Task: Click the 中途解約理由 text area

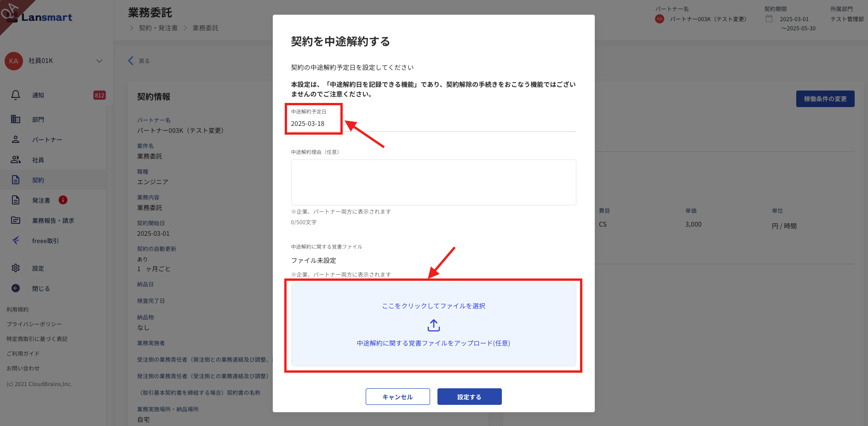Action: point(433,182)
